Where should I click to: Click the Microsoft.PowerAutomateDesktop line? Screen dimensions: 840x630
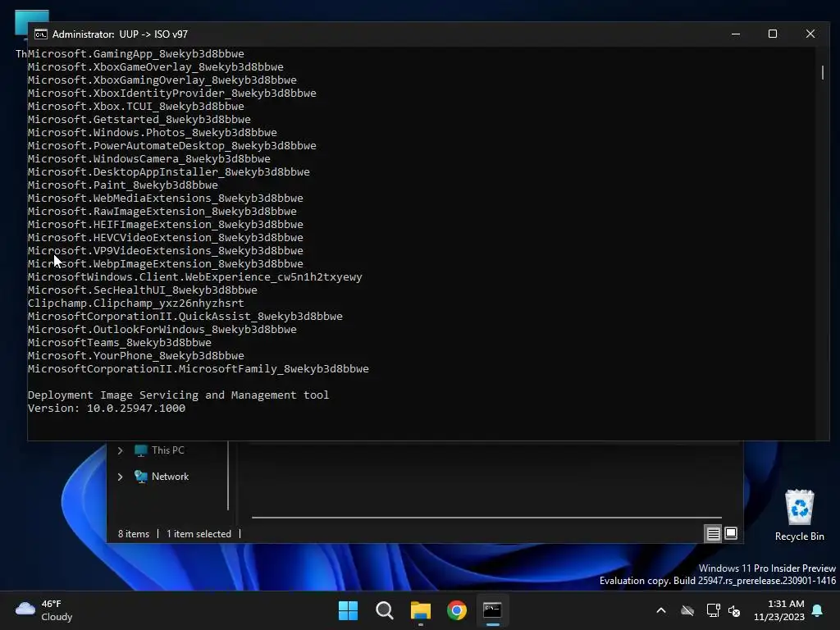pos(172,146)
